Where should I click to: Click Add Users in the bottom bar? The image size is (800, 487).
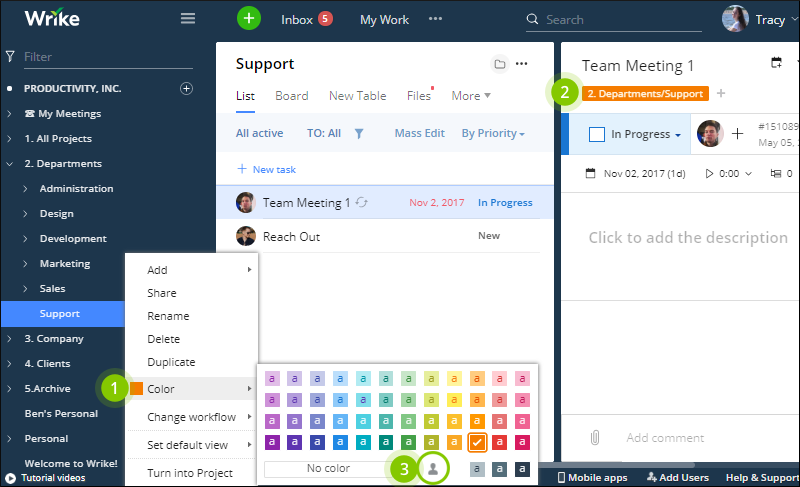point(678,478)
